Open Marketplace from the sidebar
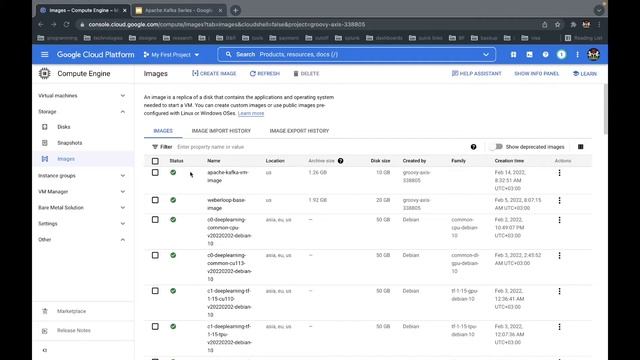Screen dimensions: 640x360 (71, 311)
